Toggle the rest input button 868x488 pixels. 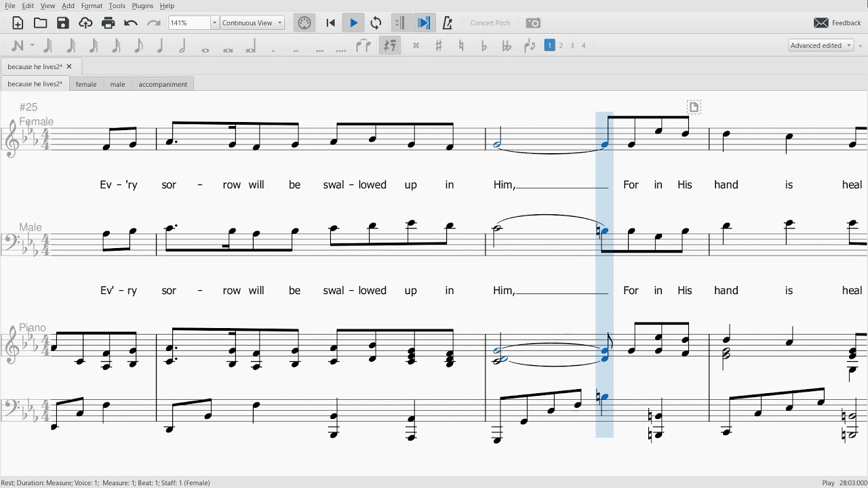pos(390,46)
